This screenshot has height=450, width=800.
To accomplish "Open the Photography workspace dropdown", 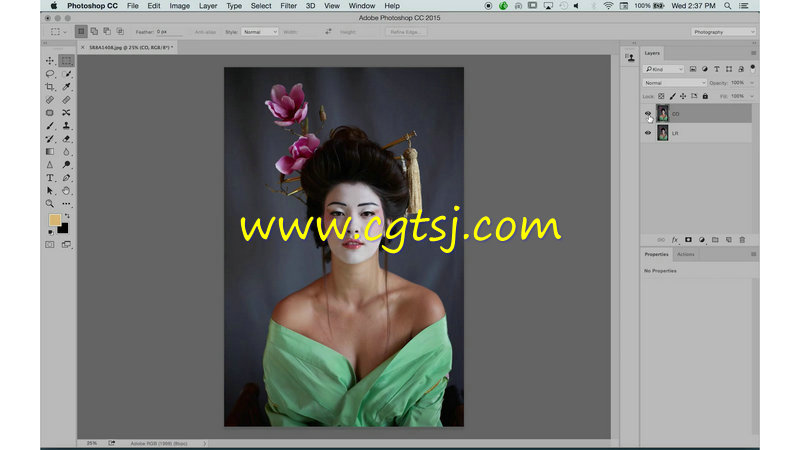I will click(723, 32).
